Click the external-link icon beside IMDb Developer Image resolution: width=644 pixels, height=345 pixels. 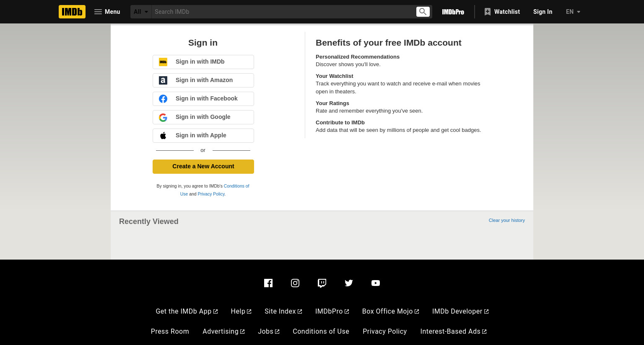point(486,312)
